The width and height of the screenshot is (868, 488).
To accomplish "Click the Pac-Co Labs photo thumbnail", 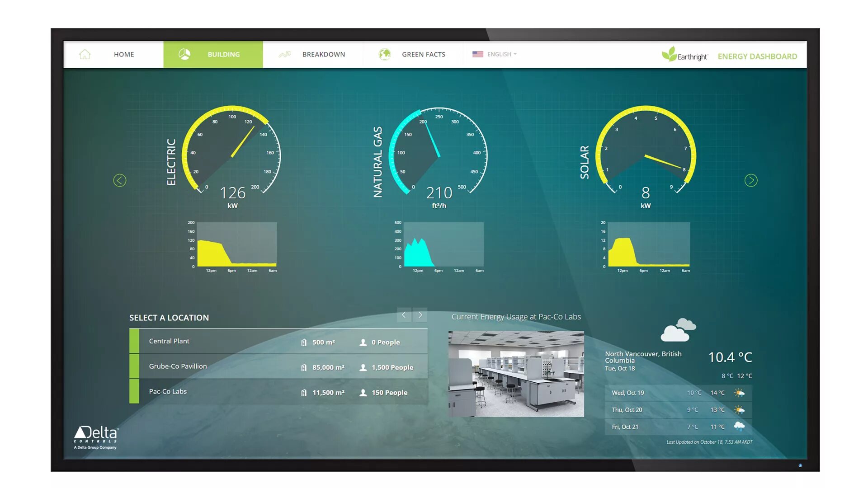I will click(516, 374).
